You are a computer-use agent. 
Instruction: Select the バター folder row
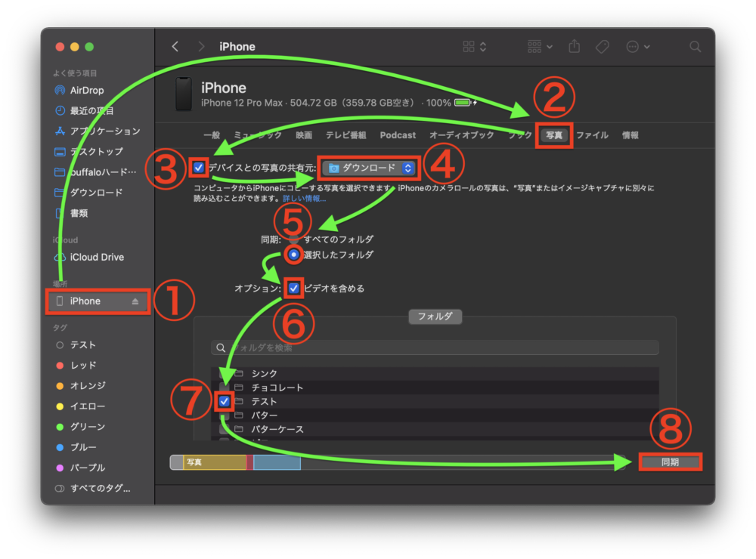[435, 415]
